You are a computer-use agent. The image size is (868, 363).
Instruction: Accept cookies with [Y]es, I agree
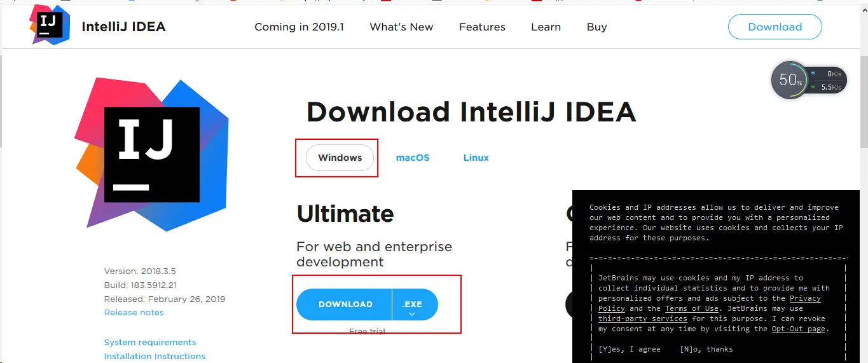click(x=629, y=349)
